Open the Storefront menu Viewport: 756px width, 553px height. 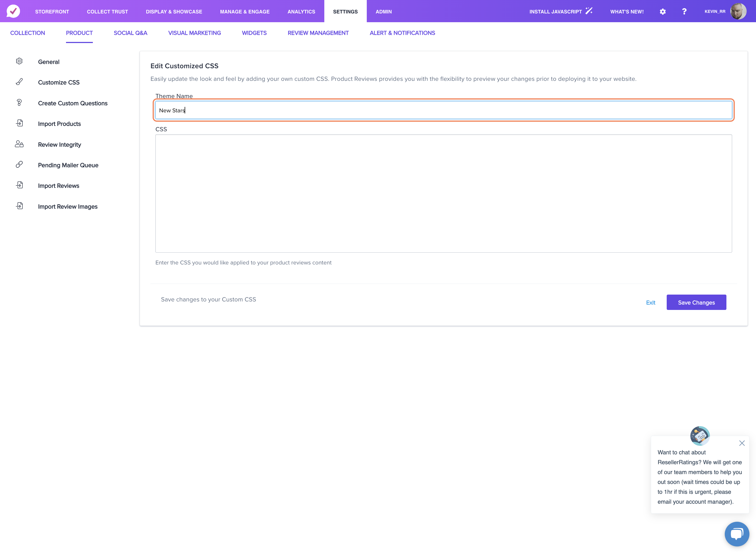[52, 12]
